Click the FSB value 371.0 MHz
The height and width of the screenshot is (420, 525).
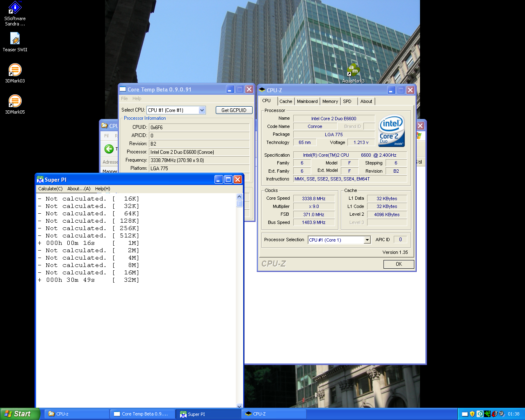(x=314, y=215)
